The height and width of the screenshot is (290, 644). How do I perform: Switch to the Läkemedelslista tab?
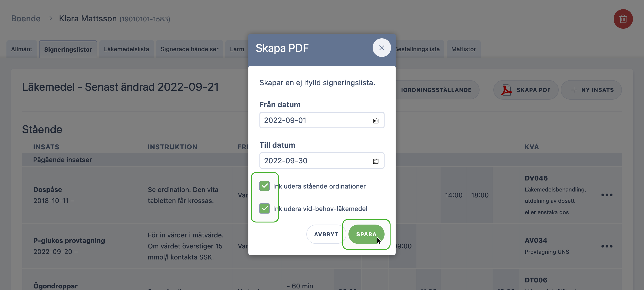126,49
